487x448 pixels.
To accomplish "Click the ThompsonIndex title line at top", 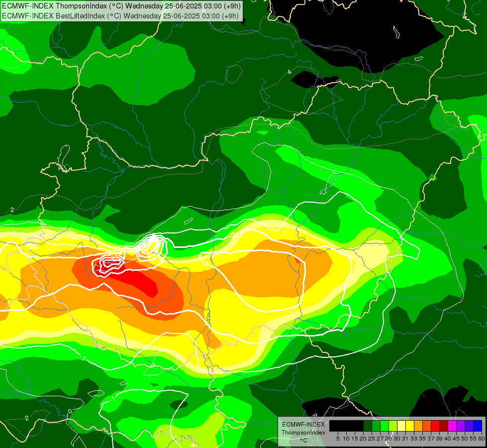I will 121,5.
